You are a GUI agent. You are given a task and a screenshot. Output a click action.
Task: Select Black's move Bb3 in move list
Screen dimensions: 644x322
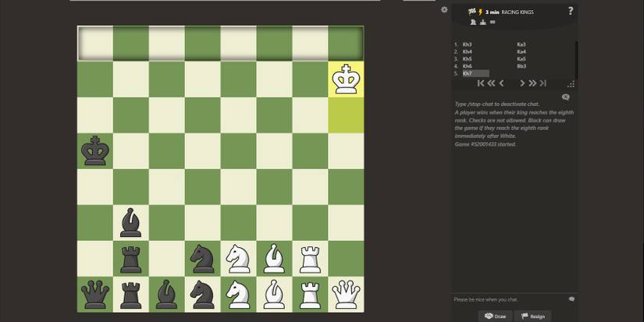point(521,66)
